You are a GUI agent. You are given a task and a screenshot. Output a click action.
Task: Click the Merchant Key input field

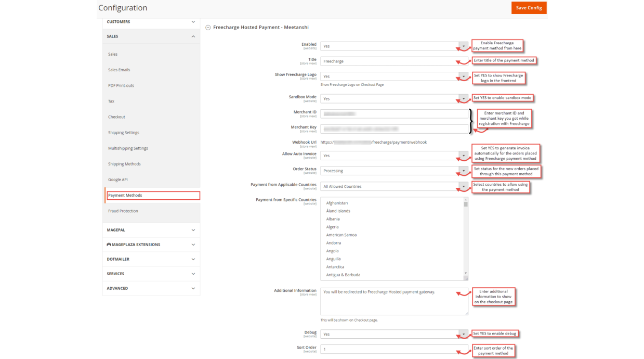click(x=394, y=129)
